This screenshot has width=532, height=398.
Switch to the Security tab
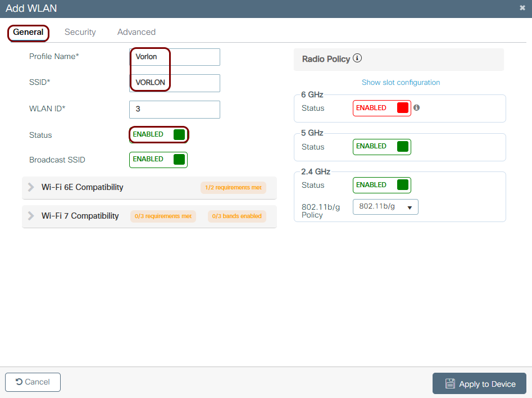coord(80,32)
